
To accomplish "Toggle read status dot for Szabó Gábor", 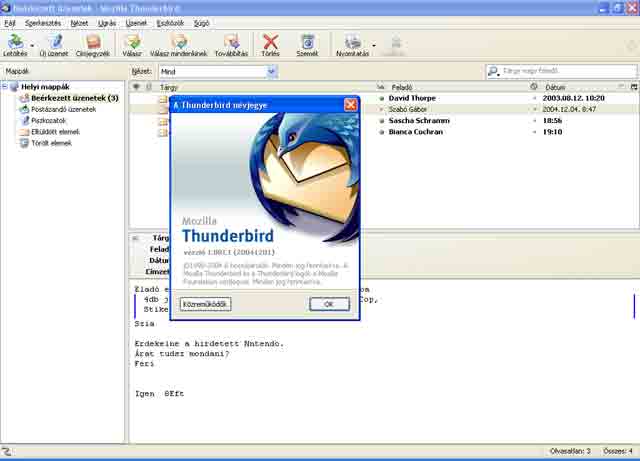I will [382, 109].
